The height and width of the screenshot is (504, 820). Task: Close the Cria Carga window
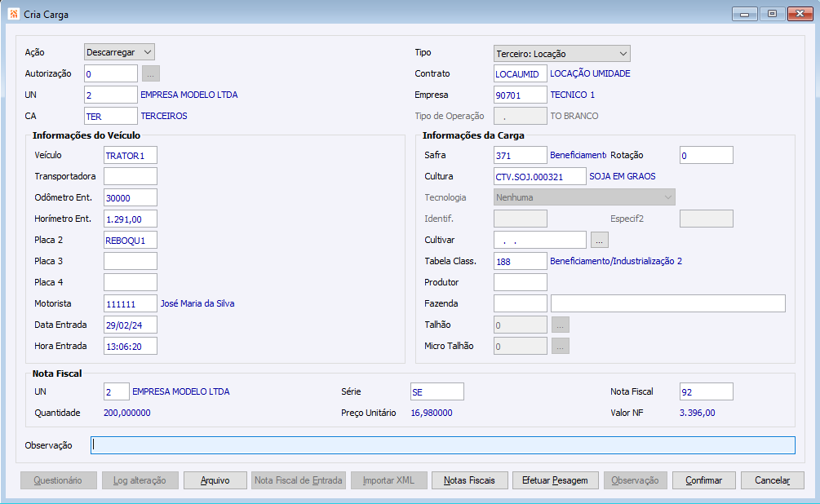click(x=800, y=14)
